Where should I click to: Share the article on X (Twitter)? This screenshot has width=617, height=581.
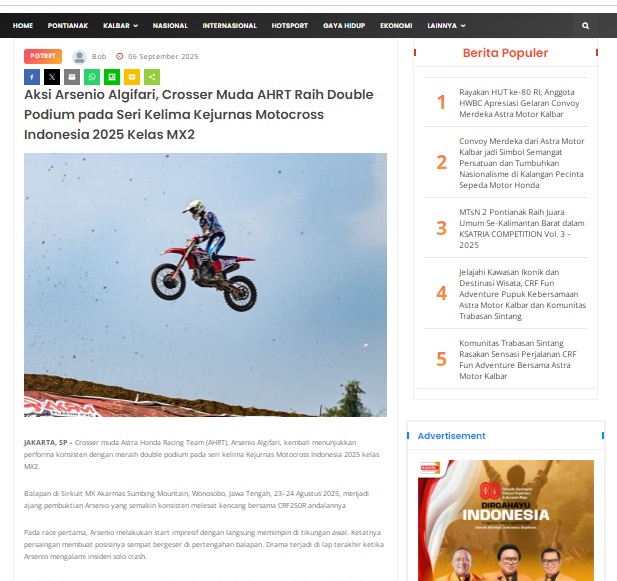52,77
